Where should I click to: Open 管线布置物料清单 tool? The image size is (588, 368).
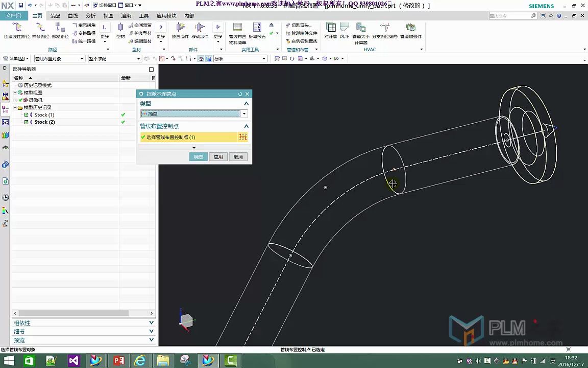[237, 33]
